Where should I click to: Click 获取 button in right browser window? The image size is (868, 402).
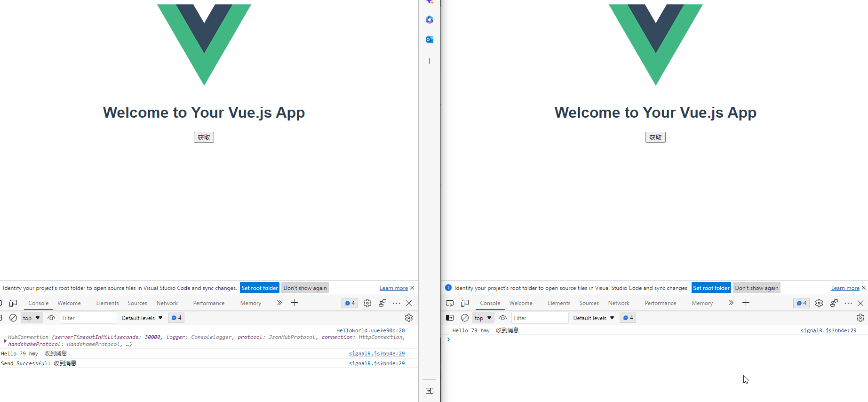(x=655, y=137)
